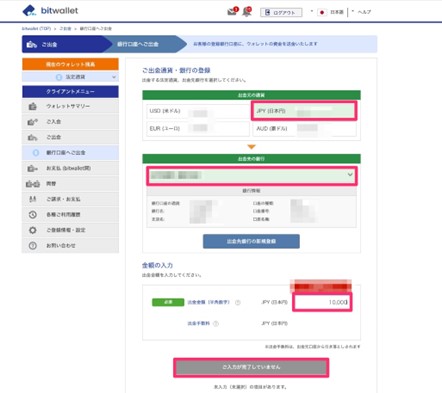Open 銀行口座へご出金 menu item
Screen dimensions: 442x393
tap(70, 153)
